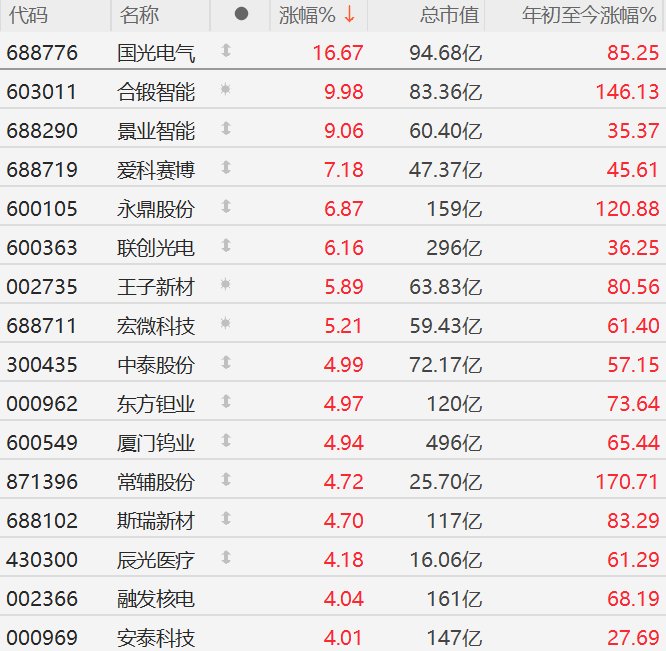The height and width of the screenshot is (651, 666).
Task: Select stock code 600105
Action: (42, 209)
